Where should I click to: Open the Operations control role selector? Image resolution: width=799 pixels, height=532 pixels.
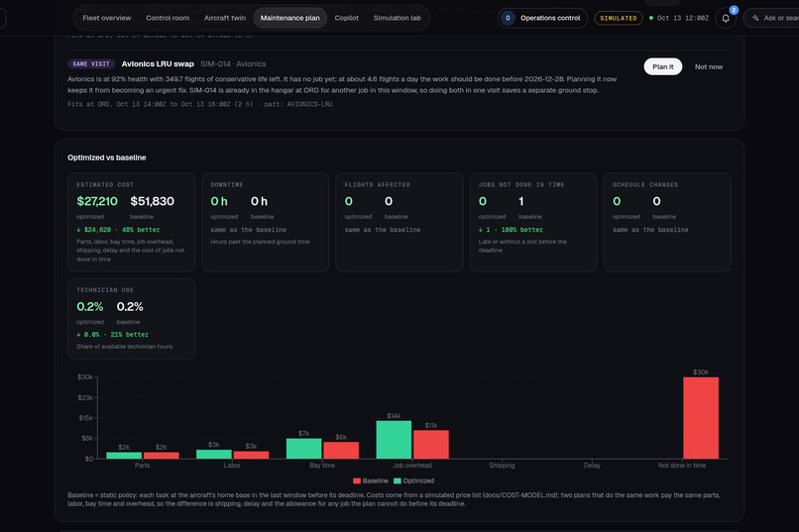pyautogui.click(x=542, y=18)
